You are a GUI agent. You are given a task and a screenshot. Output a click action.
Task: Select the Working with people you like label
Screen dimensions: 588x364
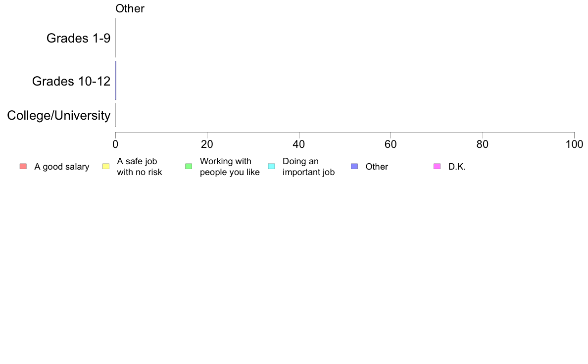tap(230, 167)
